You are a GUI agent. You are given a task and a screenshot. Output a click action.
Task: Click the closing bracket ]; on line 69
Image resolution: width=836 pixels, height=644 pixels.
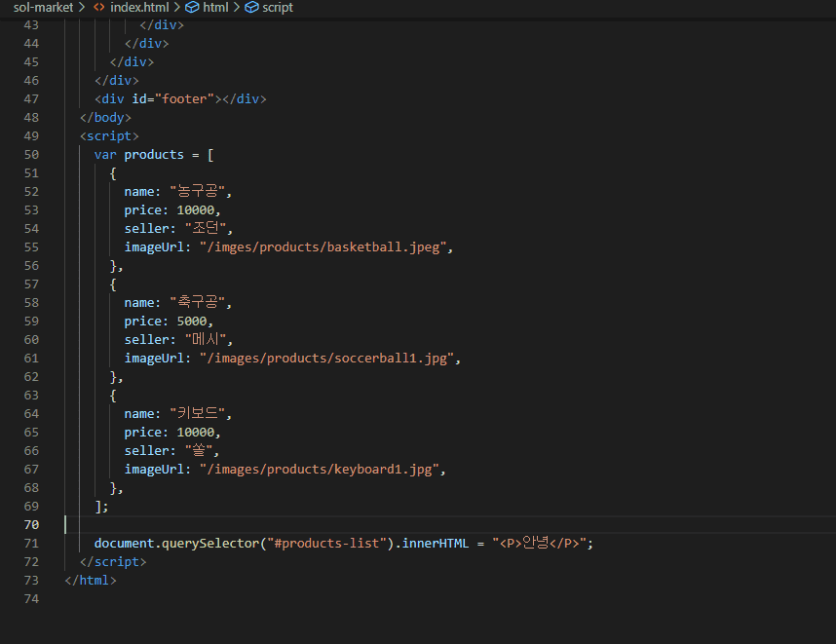point(101,507)
